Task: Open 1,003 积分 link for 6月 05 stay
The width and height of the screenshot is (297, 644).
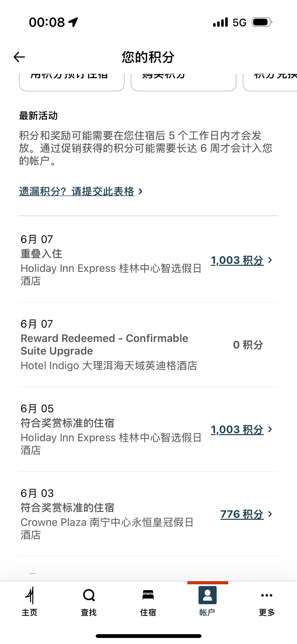Action: 237,429
